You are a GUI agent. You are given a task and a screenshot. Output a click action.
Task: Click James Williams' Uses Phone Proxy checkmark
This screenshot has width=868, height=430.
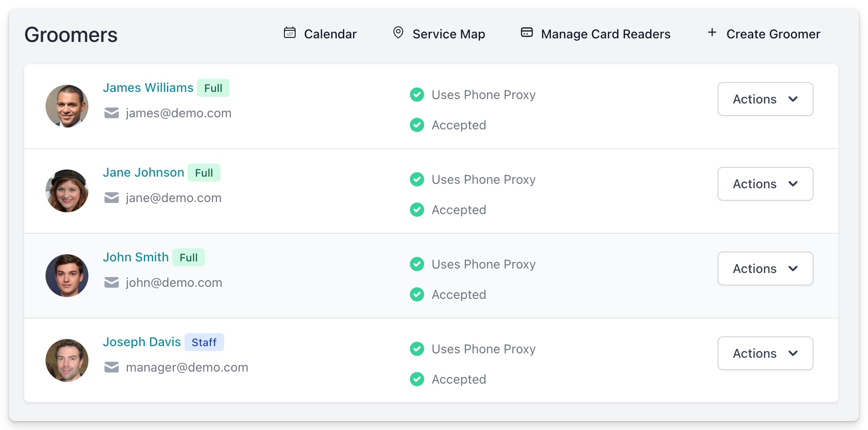coord(417,95)
